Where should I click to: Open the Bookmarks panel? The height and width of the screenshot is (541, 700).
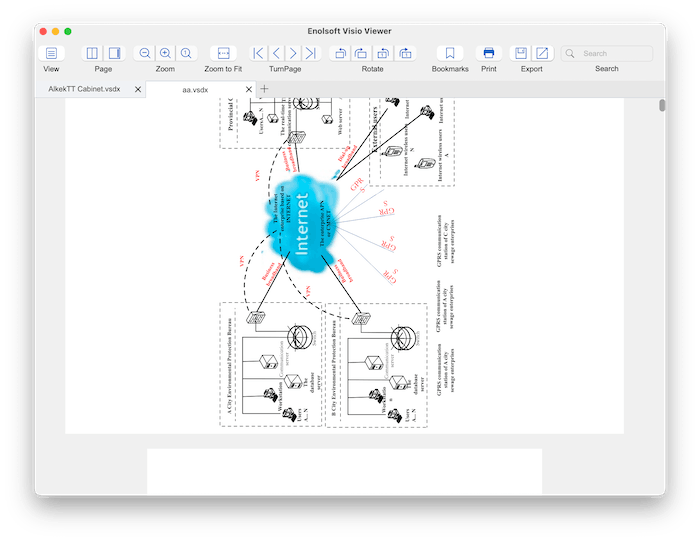click(450, 53)
